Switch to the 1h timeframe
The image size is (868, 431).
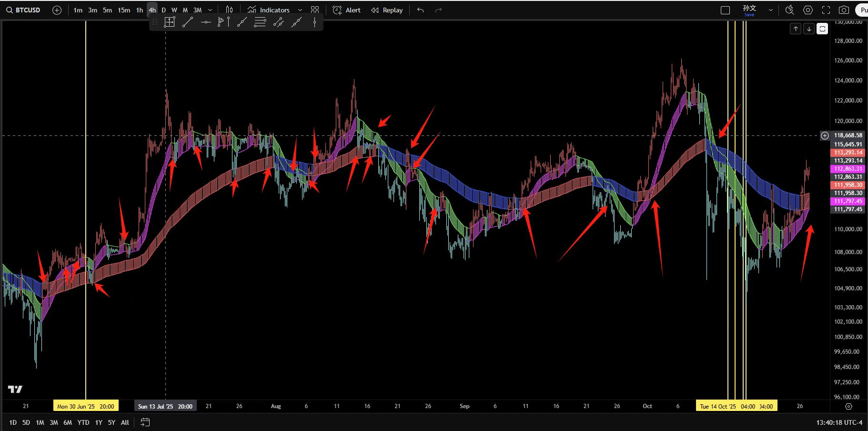(x=139, y=10)
